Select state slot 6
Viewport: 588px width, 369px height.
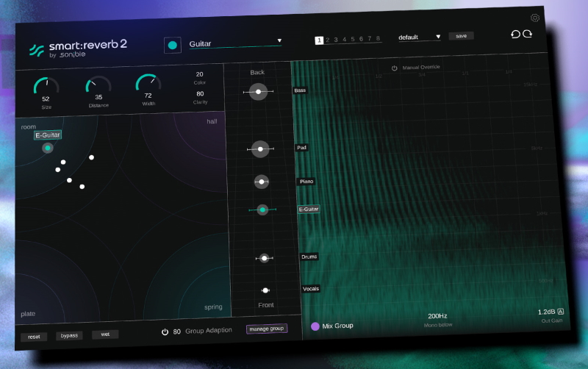click(361, 39)
